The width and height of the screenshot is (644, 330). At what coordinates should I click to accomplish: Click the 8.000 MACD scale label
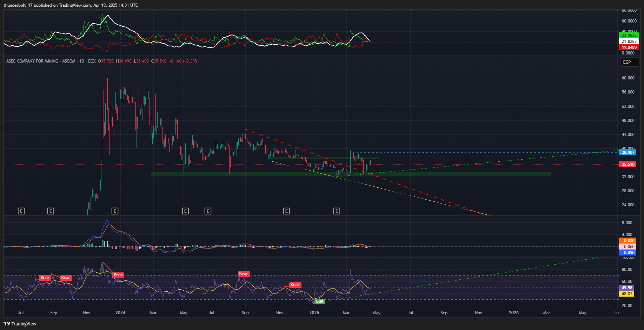[627, 222]
